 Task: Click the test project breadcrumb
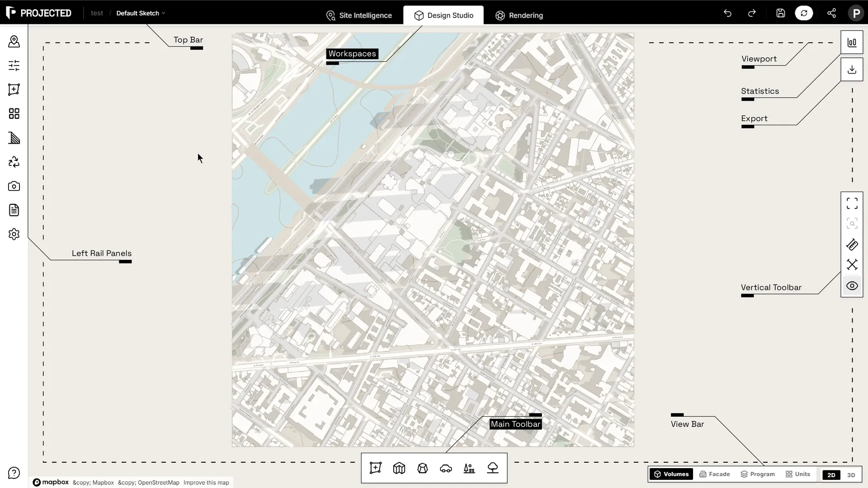coord(97,13)
